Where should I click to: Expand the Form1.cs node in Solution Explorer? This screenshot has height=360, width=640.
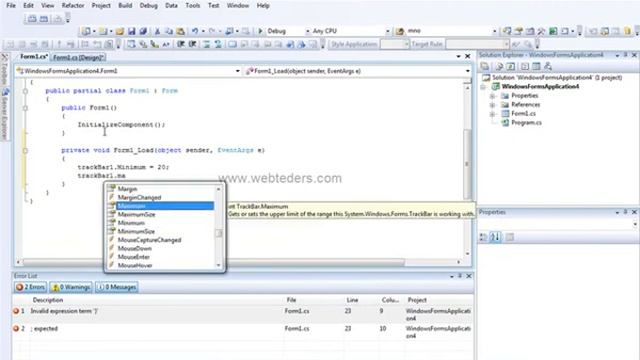(x=493, y=114)
